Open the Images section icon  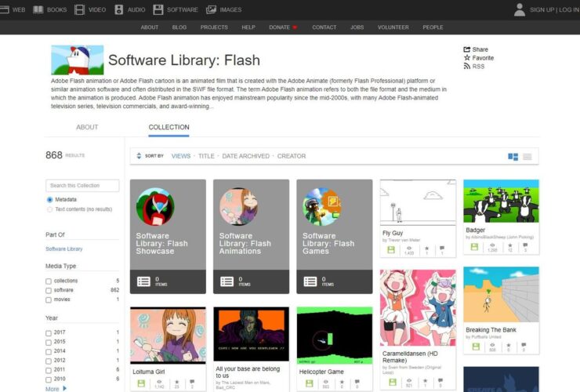point(211,9)
